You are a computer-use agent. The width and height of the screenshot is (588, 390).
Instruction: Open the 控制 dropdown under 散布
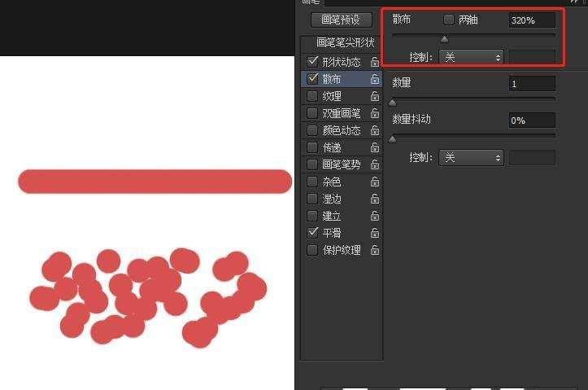coord(471,58)
